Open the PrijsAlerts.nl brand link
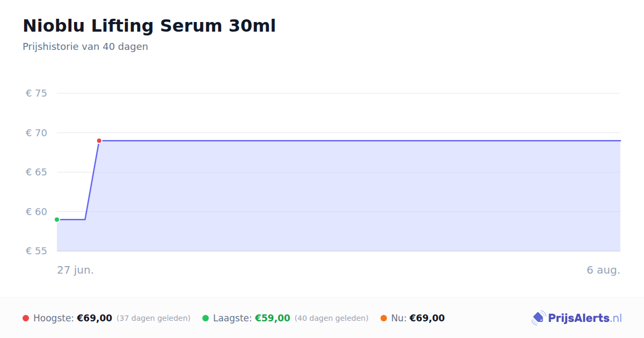 [577, 318]
